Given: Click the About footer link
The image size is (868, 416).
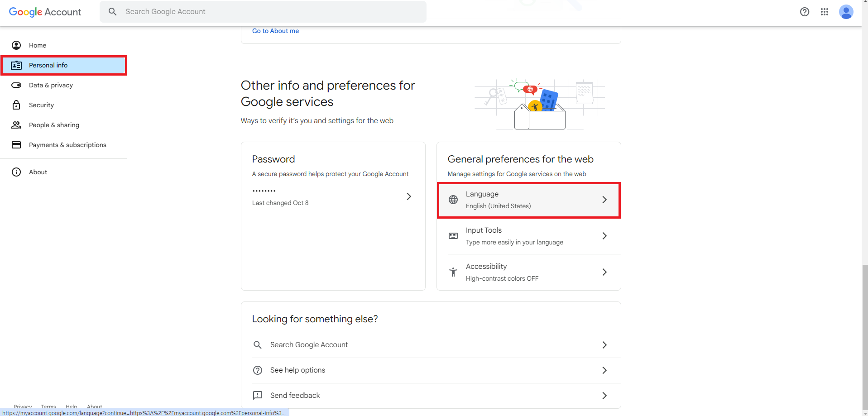Looking at the screenshot, I should pyautogui.click(x=95, y=406).
